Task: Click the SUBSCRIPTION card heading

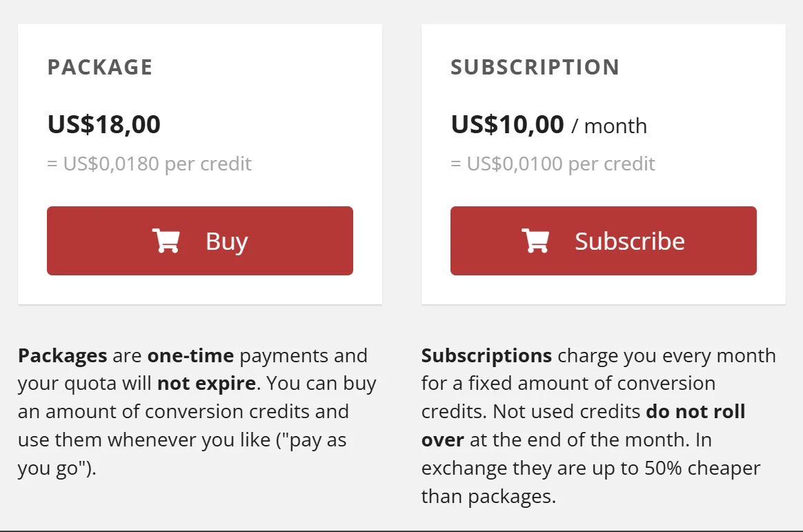Action: coord(535,67)
